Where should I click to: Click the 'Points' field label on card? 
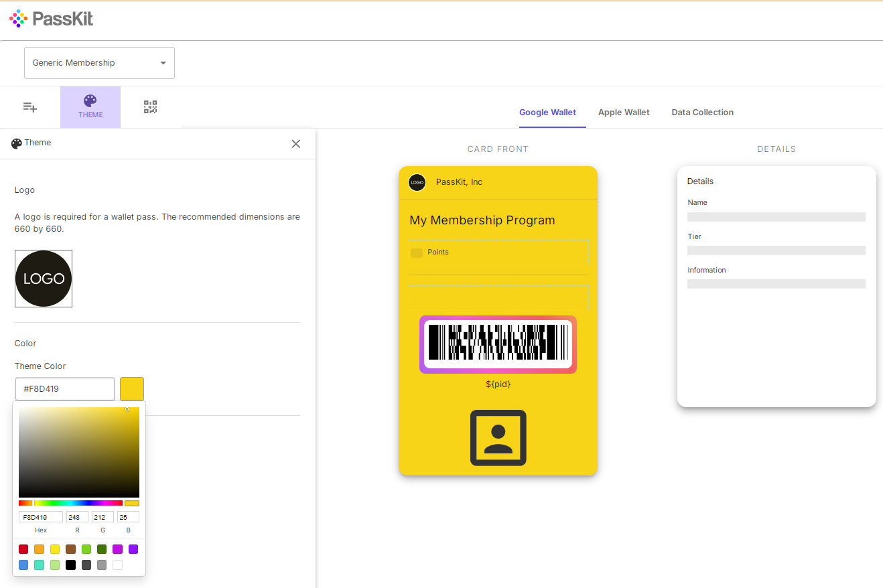click(x=438, y=252)
